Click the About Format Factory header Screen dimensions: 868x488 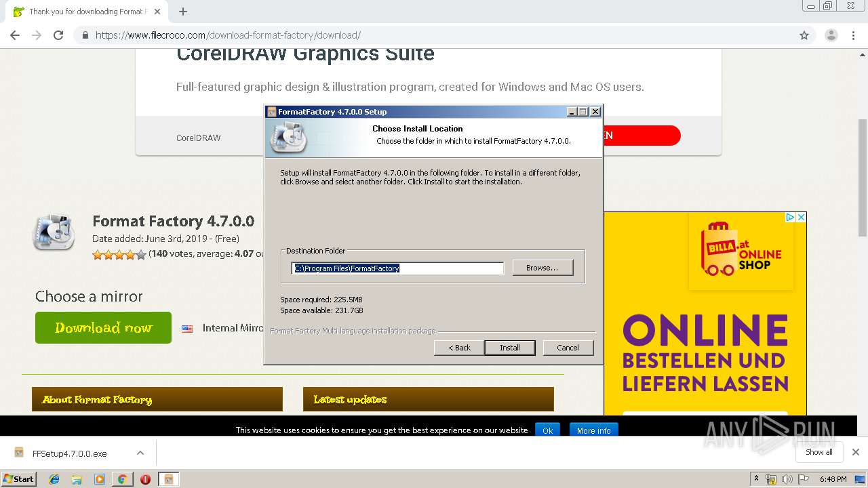pyautogui.click(x=157, y=399)
